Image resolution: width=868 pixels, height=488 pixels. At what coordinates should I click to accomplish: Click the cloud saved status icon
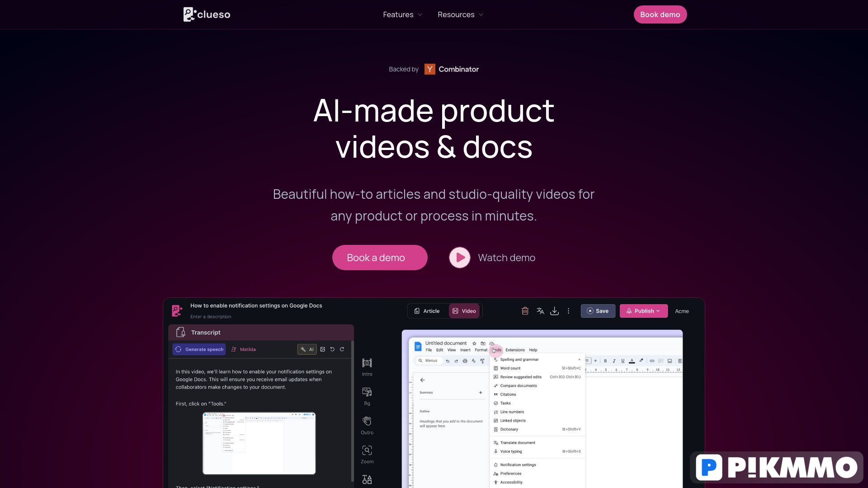(492, 343)
